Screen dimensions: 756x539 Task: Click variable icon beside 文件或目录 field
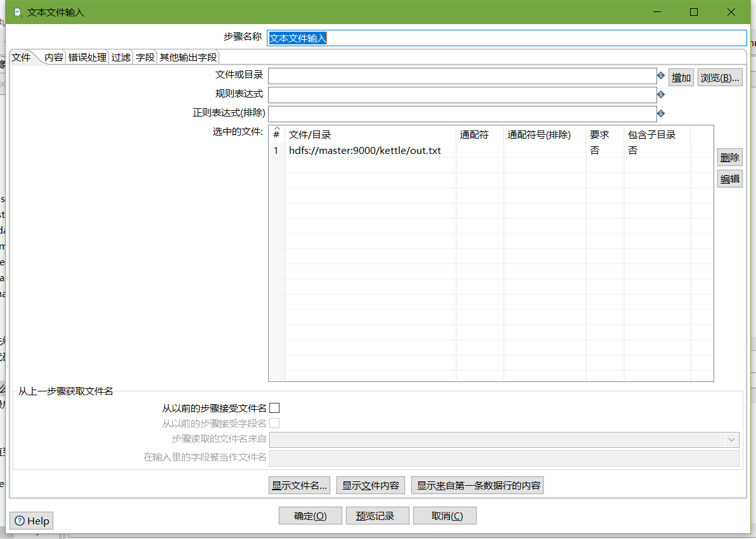click(661, 76)
